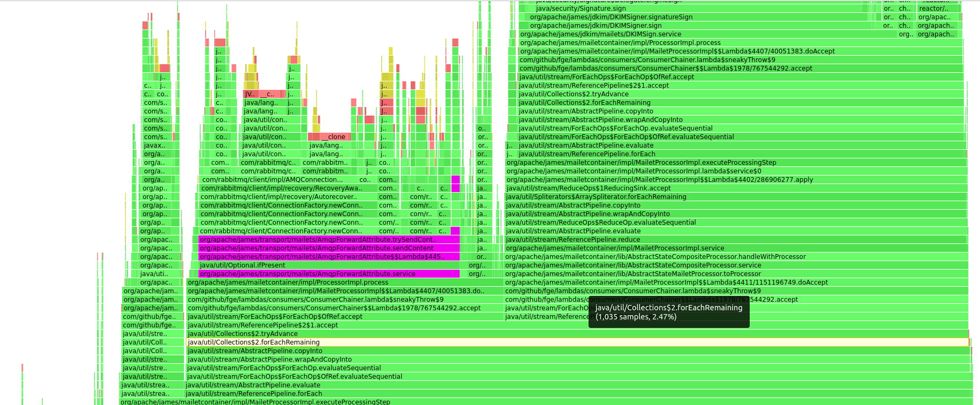Select magenta AmqpForwardAttribute$$Lambda$445.. frame

[329, 257]
